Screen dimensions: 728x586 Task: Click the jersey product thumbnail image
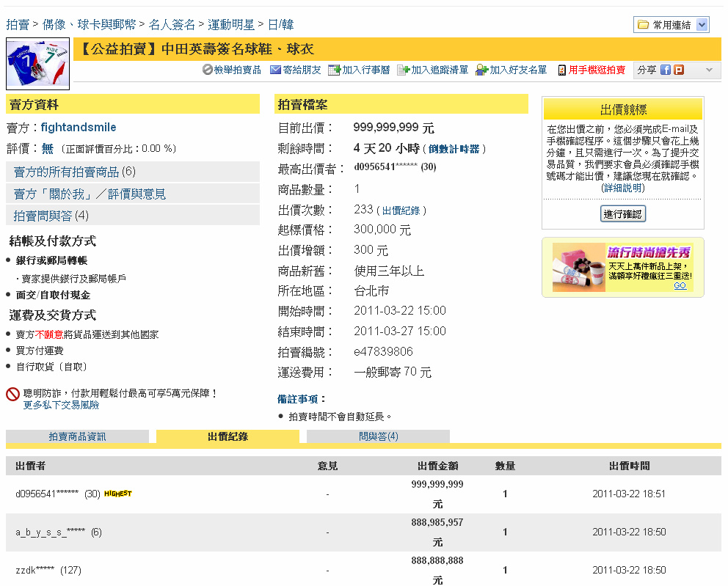[x=37, y=64]
